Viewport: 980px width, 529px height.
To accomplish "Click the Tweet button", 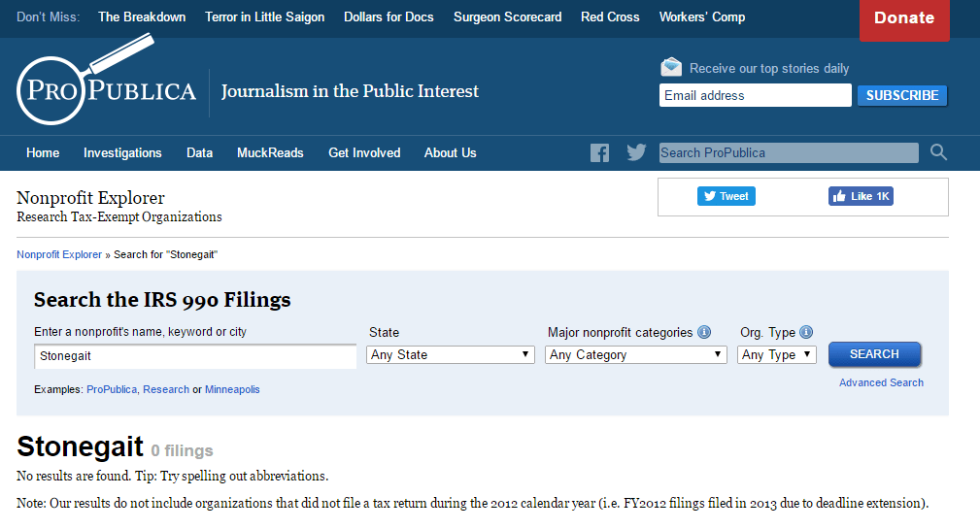I will click(x=727, y=196).
